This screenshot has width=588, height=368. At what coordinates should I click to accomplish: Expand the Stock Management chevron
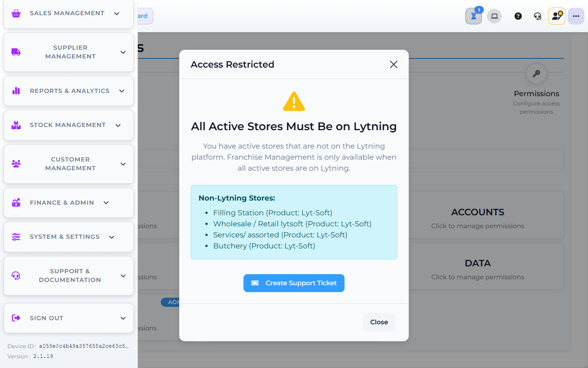tap(118, 125)
